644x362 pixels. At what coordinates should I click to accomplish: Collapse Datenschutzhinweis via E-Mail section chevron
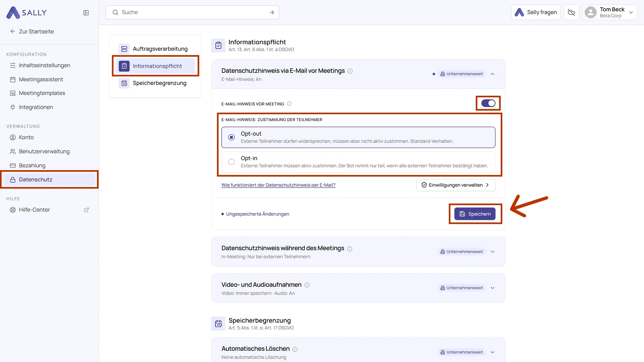coord(493,74)
